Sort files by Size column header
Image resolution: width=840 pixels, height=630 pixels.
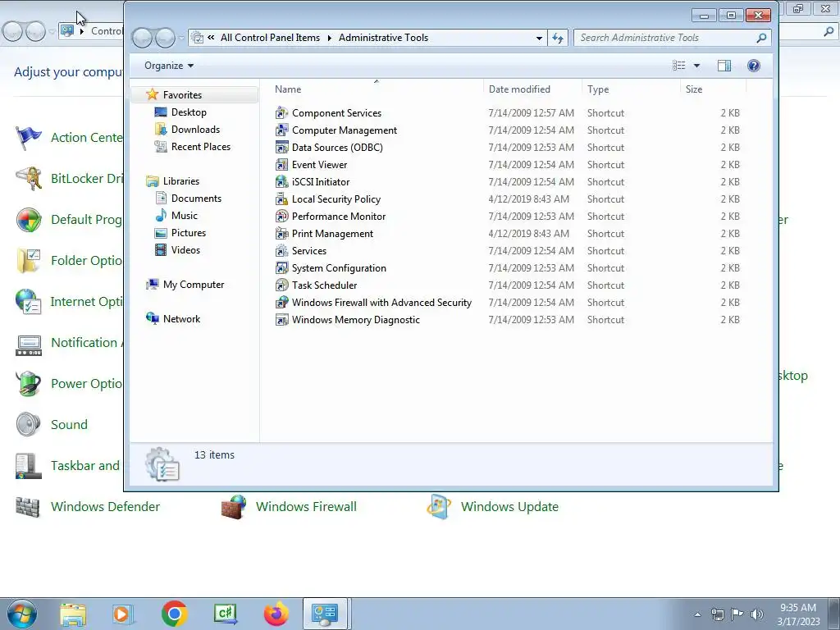click(694, 89)
